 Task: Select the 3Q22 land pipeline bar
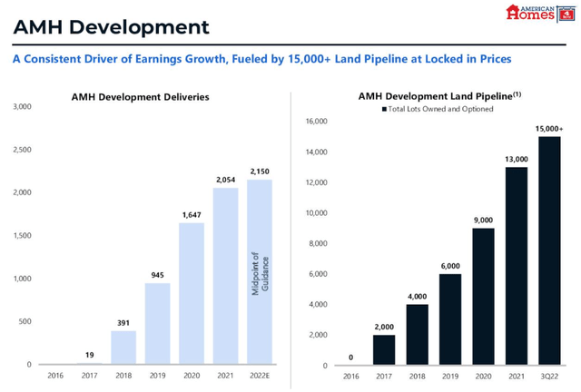(x=549, y=250)
